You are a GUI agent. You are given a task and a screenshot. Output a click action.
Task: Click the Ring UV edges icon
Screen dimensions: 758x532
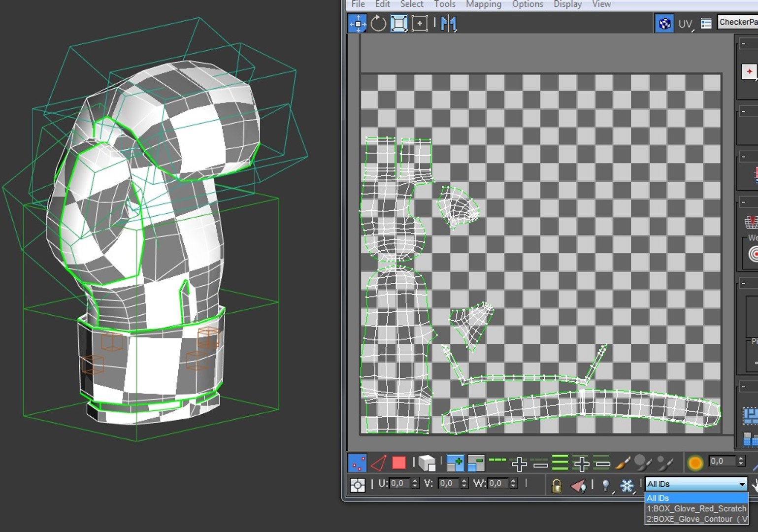coord(560,463)
